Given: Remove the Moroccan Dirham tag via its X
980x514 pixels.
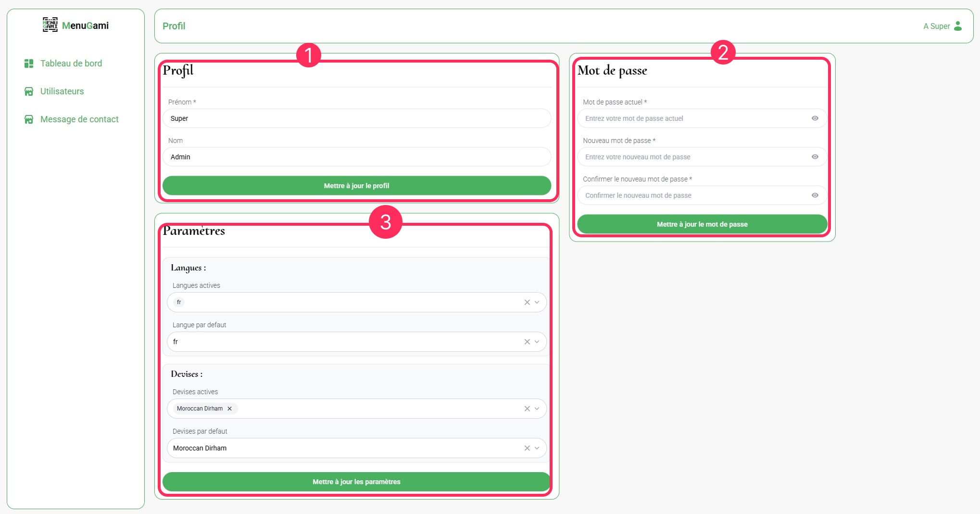Looking at the screenshot, I should pyautogui.click(x=229, y=408).
